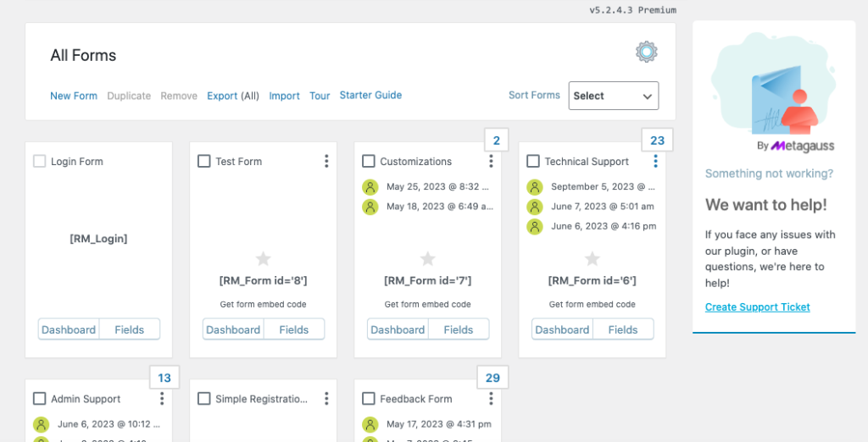Mark Customizations form star as favorite
Screen dimensions: 868x442
click(428, 258)
